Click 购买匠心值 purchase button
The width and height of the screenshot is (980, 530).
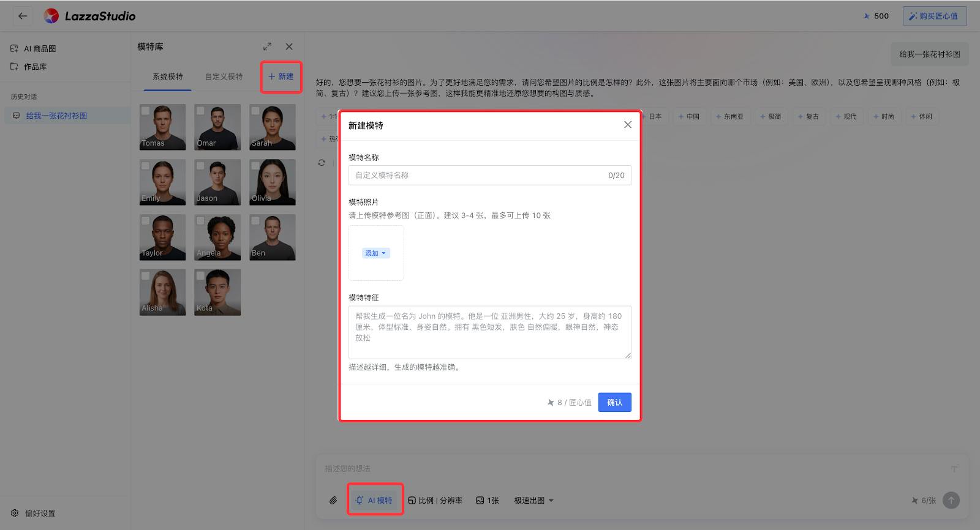pyautogui.click(x=934, y=17)
